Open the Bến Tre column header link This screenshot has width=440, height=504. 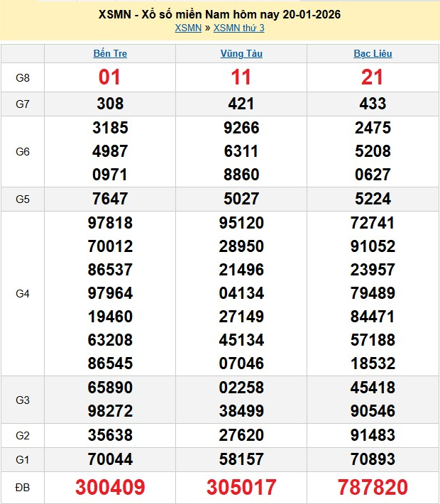pyautogui.click(x=110, y=53)
